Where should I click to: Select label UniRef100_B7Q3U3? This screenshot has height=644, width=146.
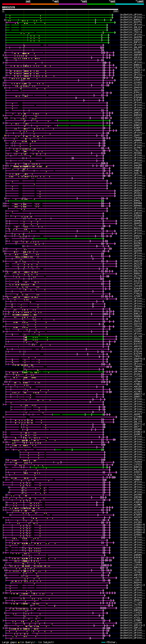click(131, 67)
